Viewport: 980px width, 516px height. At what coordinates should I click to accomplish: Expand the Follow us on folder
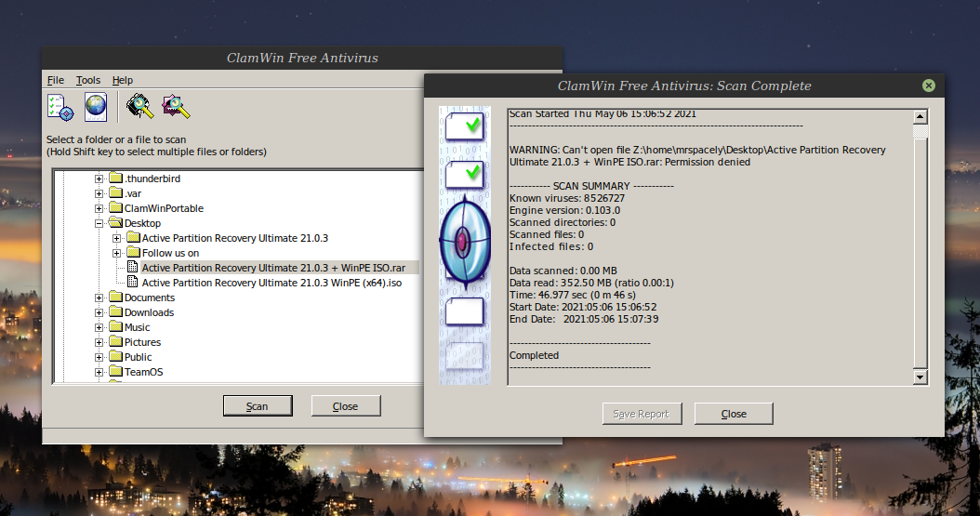click(x=116, y=253)
